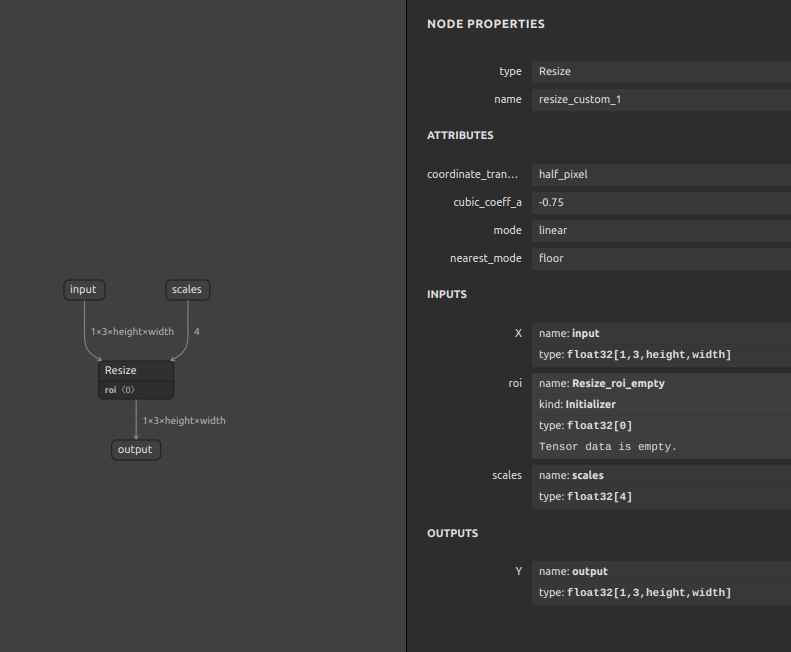Click the 1×3×height×width edge label below input
791x652 pixels.
point(132,332)
